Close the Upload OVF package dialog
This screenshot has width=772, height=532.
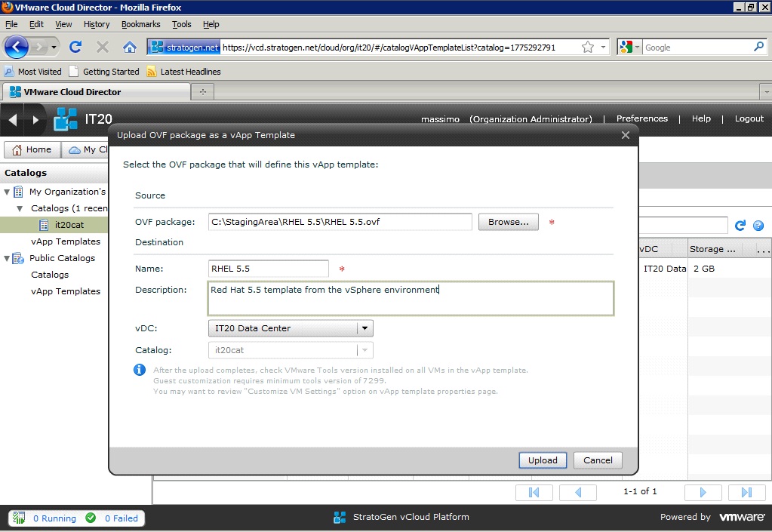[x=626, y=135]
